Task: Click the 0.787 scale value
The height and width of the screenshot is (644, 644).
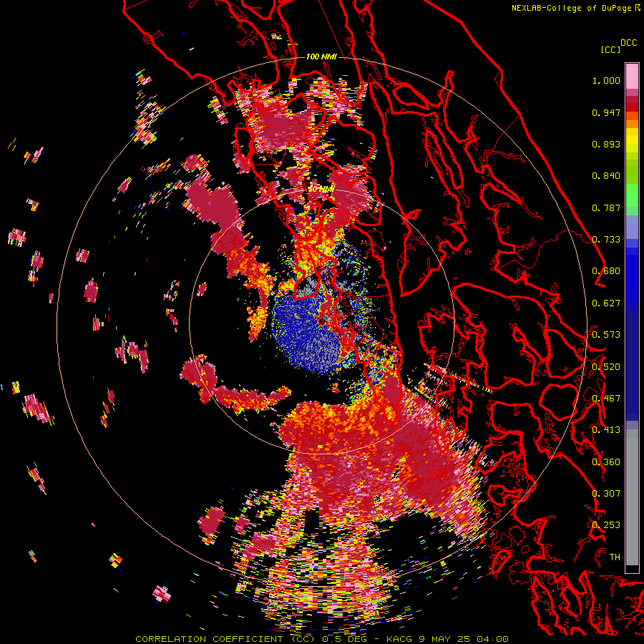Action: (606, 208)
